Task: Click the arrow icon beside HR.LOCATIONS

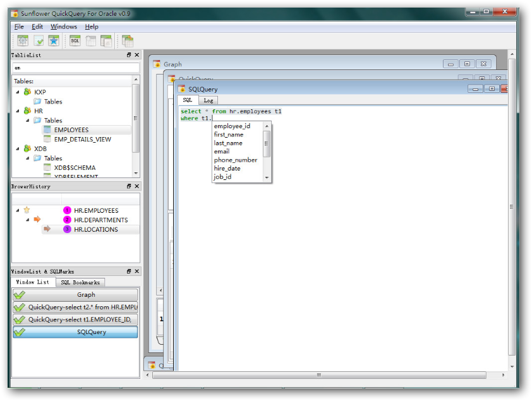Action: tap(47, 229)
